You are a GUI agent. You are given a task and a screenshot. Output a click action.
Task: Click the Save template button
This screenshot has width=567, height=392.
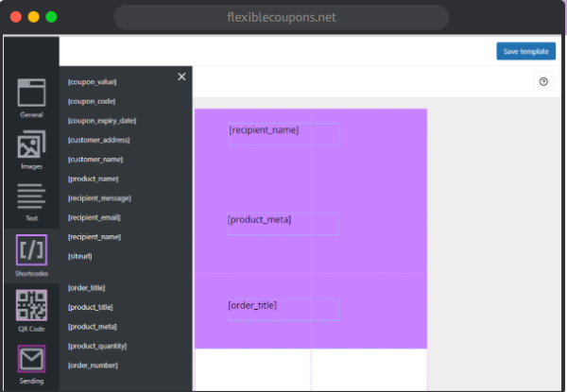point(525,51)
